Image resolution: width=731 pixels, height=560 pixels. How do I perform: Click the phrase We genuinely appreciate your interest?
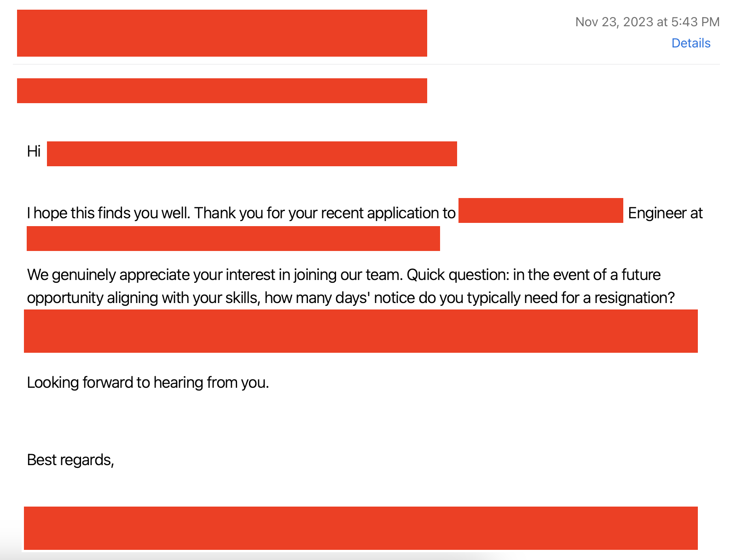[x=151, y=275]
